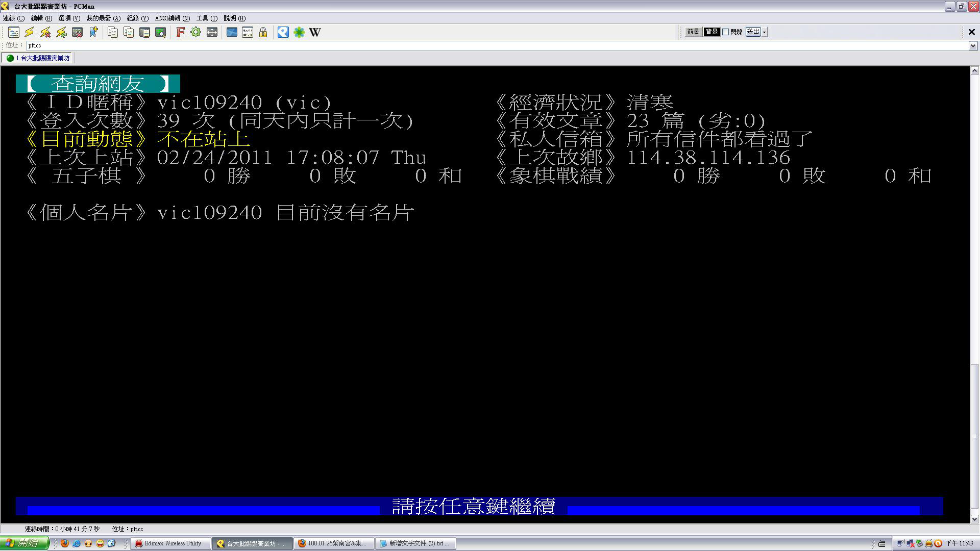Click the blue PCMan search icon

pos(283,32)
